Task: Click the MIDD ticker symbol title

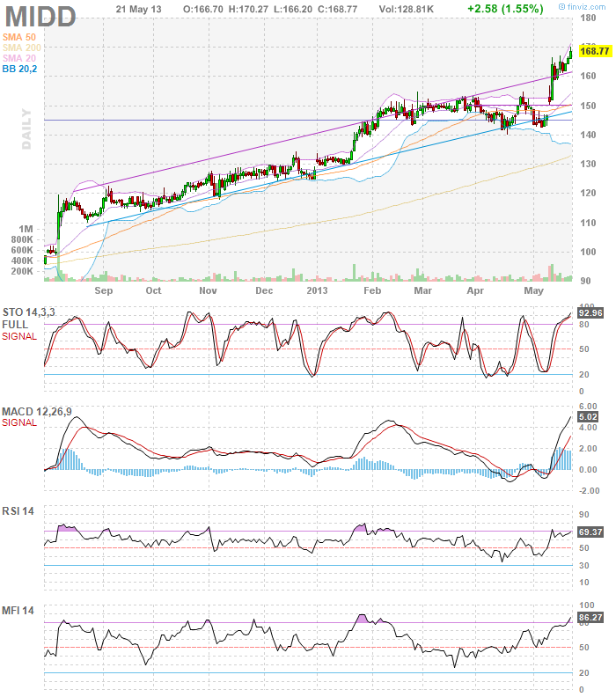Action: pos(40,14)
